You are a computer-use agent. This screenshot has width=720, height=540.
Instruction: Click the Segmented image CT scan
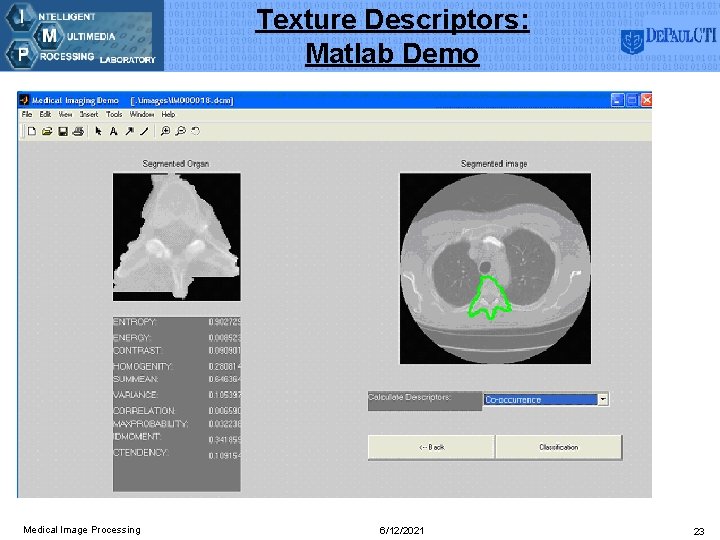[495, 269]
